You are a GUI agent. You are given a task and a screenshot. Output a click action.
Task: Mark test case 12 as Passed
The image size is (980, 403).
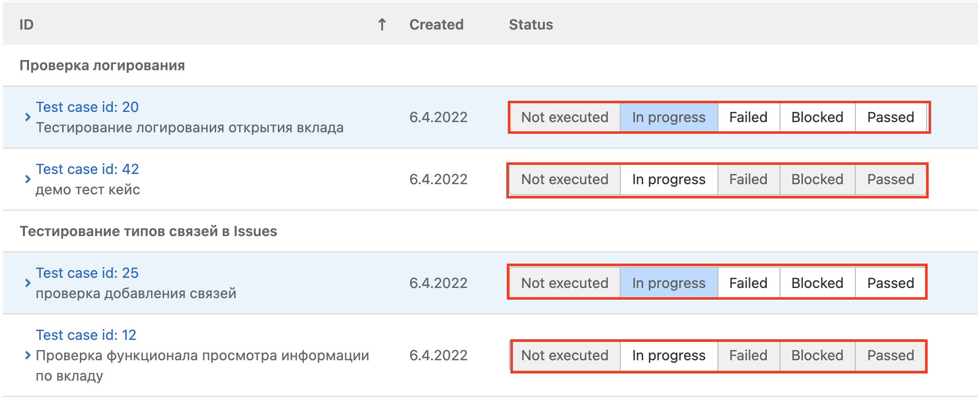pos(890,355)
